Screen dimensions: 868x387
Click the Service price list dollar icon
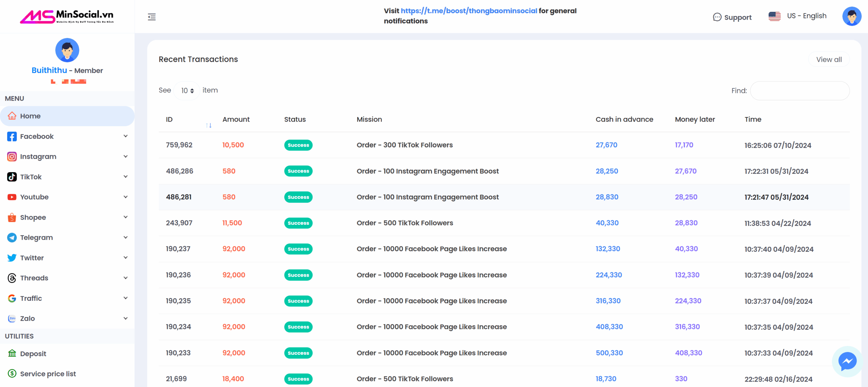(x=12, y=374)
